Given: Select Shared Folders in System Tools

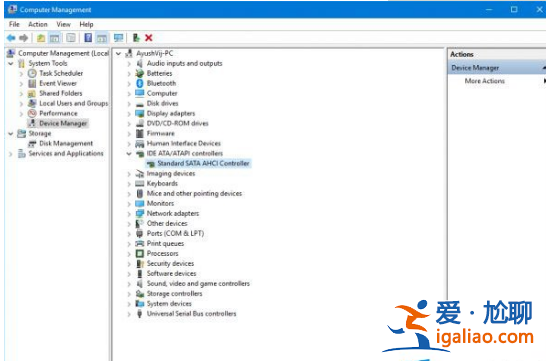Looking at the screenshot, I should [x=61, y=93].
